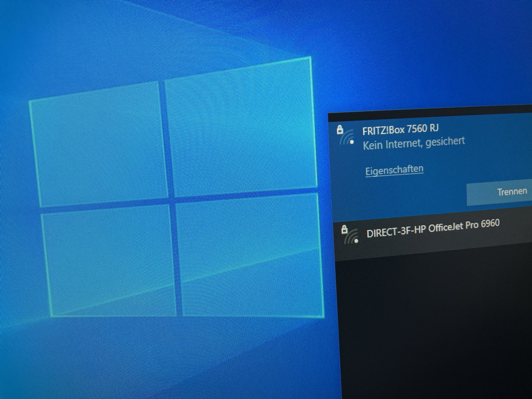The image size is (532, 399).
Task: Click the 'Kein Internet, gesichert' status text
Action: tap(414, 143)
